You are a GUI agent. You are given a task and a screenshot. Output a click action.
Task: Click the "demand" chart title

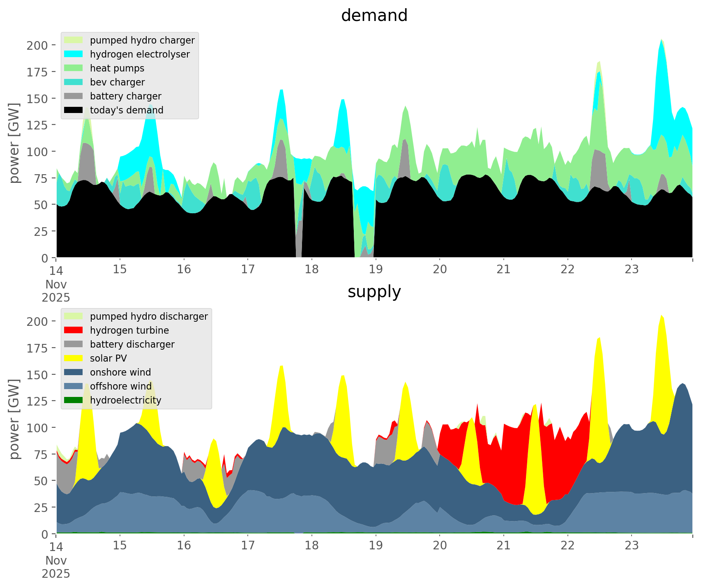pos(374,16)
